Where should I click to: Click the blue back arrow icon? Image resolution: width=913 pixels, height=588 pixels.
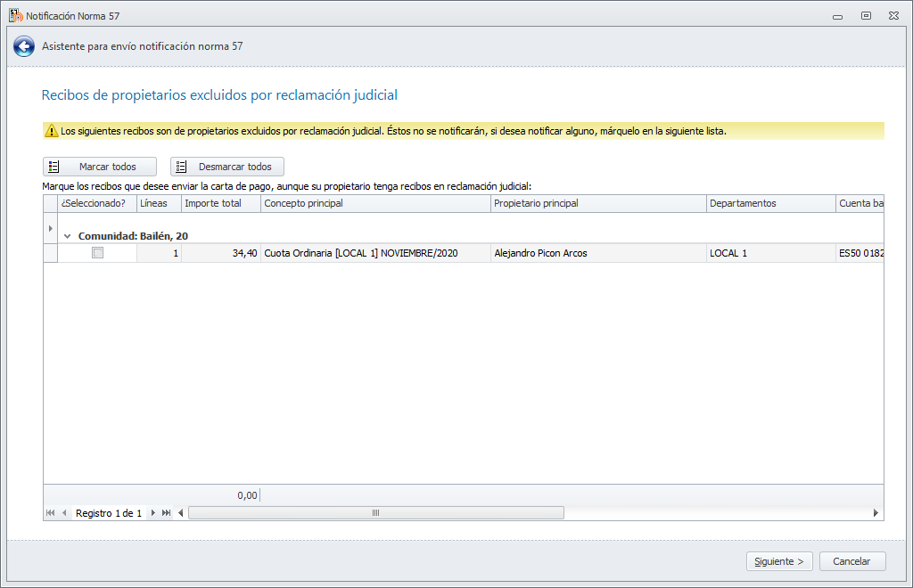pyautogui.click(x=24, y=46)
